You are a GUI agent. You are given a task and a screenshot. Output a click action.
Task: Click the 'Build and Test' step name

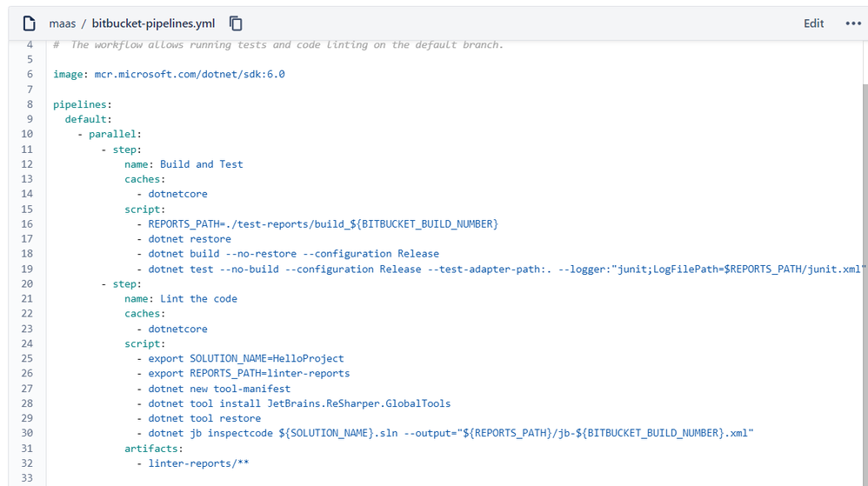click(x=202, y=163)
